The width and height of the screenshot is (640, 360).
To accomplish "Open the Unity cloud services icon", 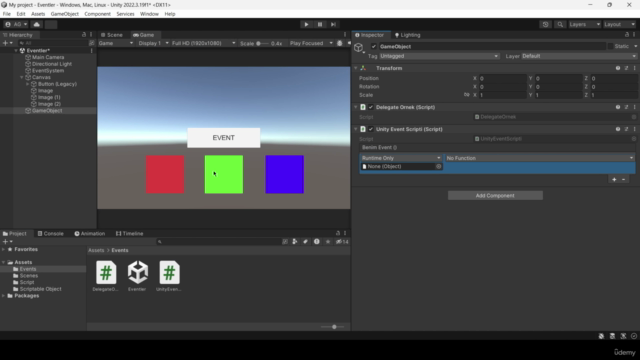I will pyautogui.click(x=36, y=24).
